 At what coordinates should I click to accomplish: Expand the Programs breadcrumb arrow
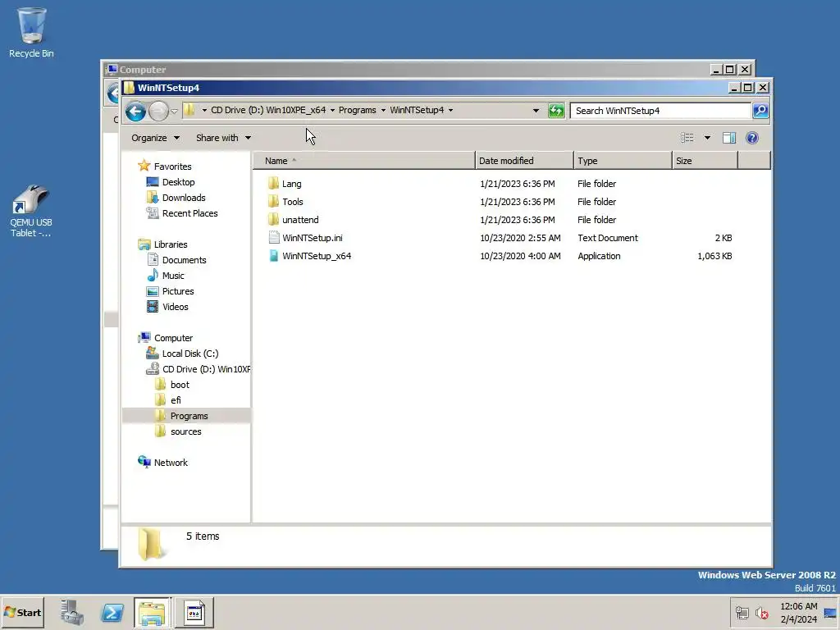383,111
